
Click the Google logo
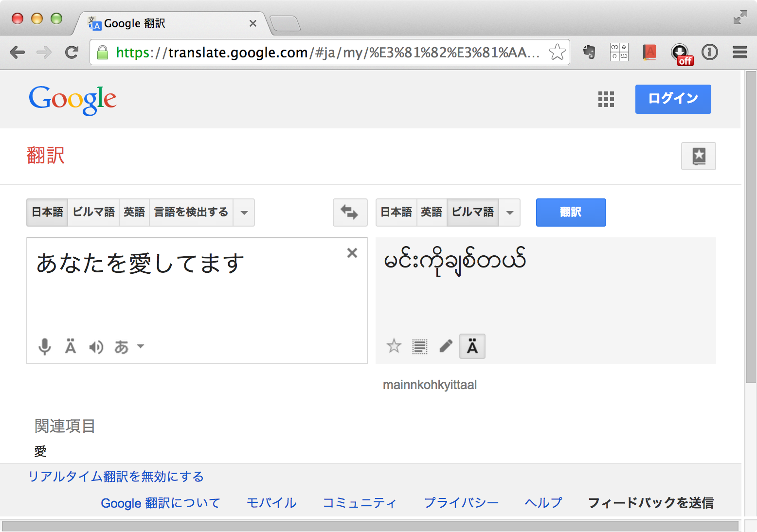[72, 100]
